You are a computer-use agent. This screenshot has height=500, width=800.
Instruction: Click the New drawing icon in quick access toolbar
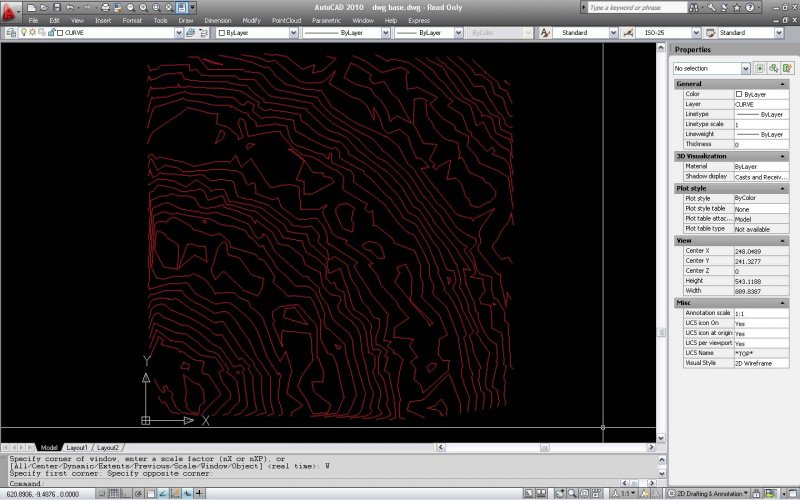pyautogui.click(x=31, y=7)
